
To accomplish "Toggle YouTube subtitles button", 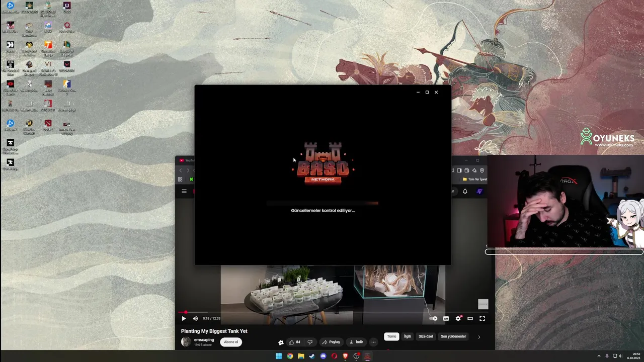I will click(x=446, y=318).
